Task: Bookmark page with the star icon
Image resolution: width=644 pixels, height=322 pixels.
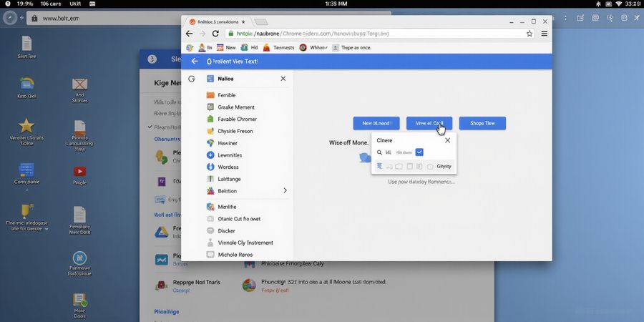Action: tap(530, 34)
